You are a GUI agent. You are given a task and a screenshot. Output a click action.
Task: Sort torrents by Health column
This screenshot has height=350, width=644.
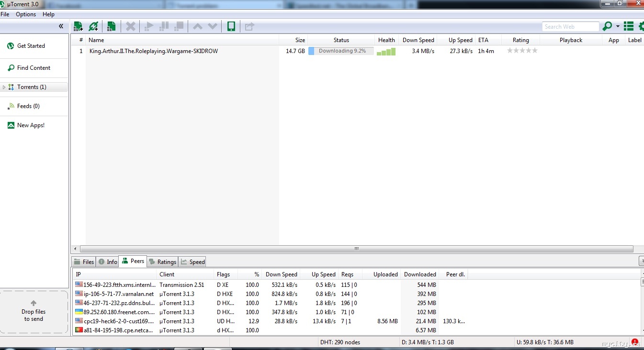(386, 40)
